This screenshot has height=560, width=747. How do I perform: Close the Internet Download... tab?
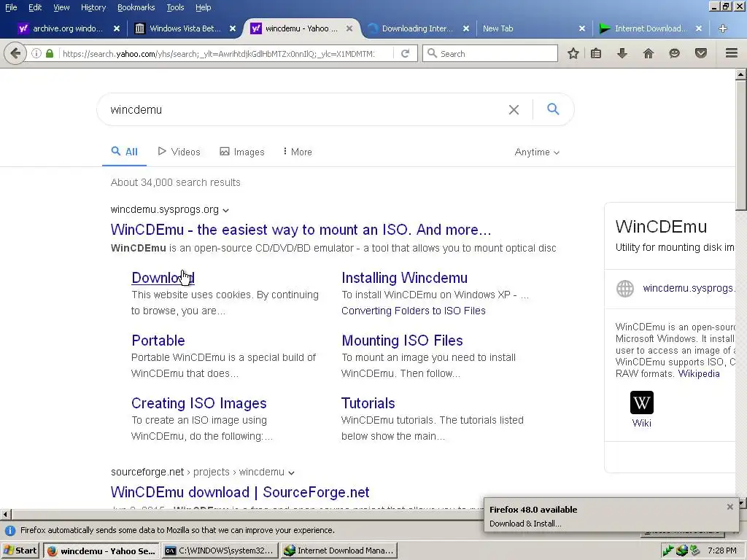click(x=698, y=28)
